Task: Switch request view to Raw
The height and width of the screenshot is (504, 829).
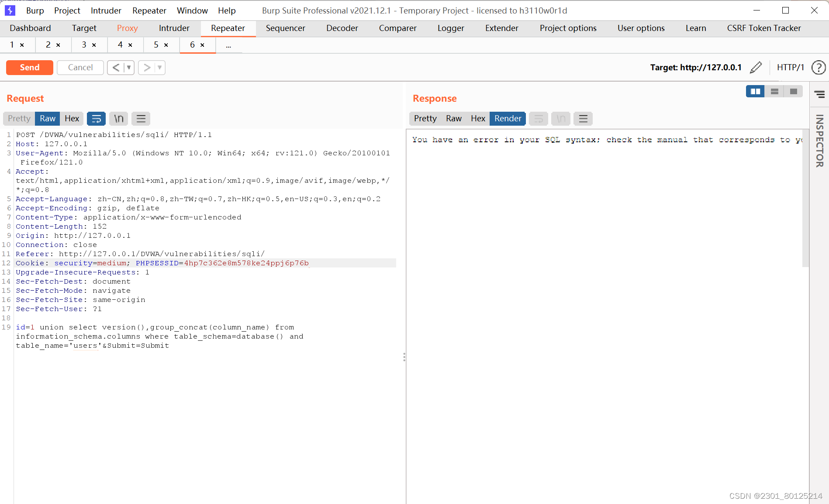Action: pos(48,119)
